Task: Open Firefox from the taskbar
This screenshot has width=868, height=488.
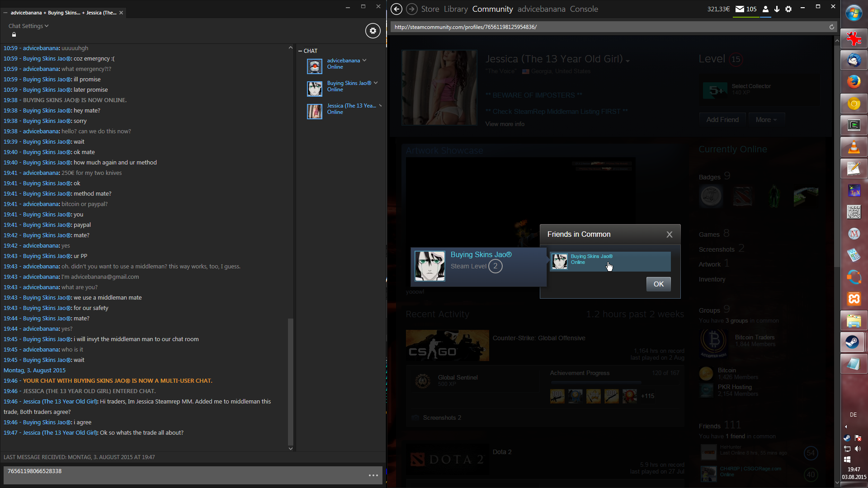Action: coord(854,82)
